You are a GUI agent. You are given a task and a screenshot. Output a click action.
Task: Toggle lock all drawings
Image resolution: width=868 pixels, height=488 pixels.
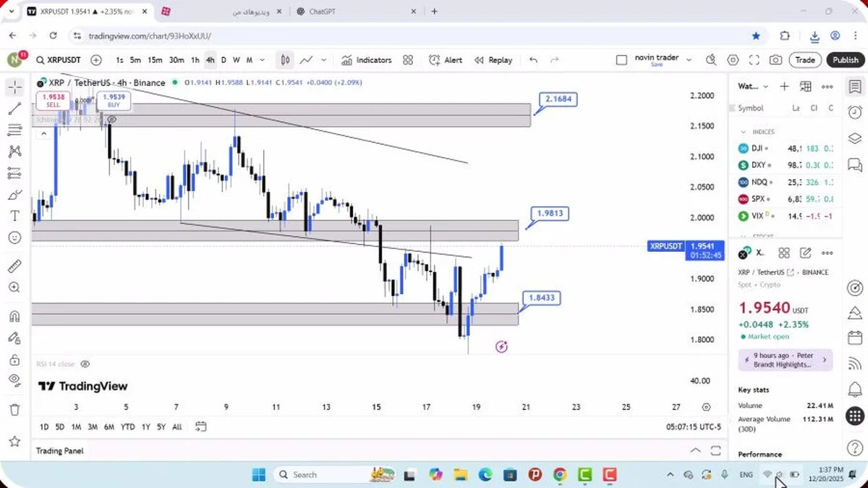click(x=14, y=359)
